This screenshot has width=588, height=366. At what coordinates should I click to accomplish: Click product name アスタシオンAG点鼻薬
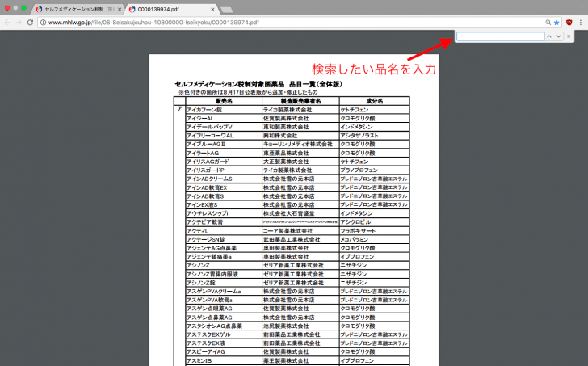[215, 326]
